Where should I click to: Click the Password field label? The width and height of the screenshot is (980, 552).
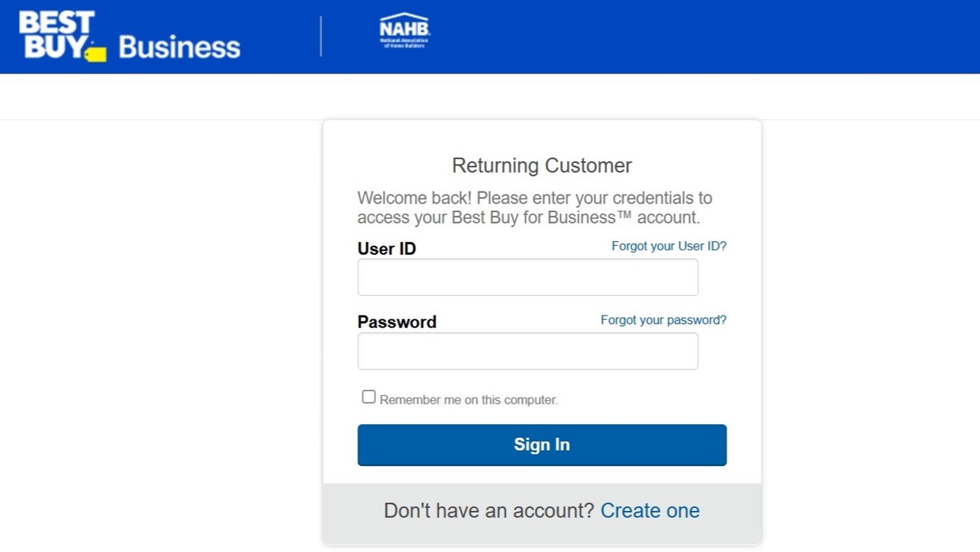pyautogui.click(x=397, y=322)
